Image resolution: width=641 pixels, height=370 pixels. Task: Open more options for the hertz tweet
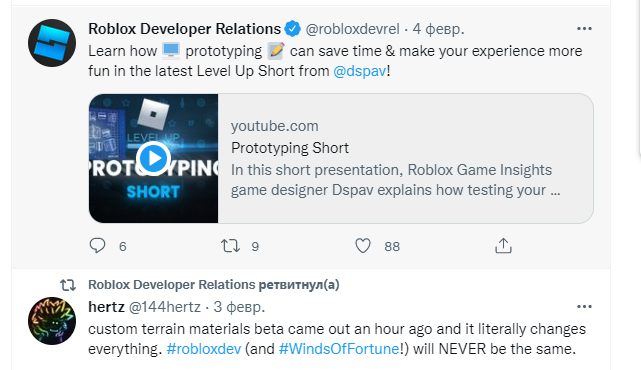point(584,307)
